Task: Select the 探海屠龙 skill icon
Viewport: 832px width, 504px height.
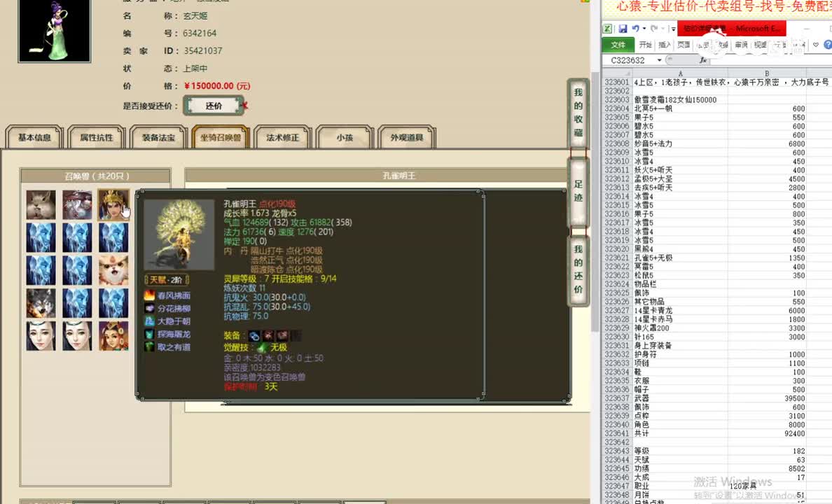Action: pos(149,334)
